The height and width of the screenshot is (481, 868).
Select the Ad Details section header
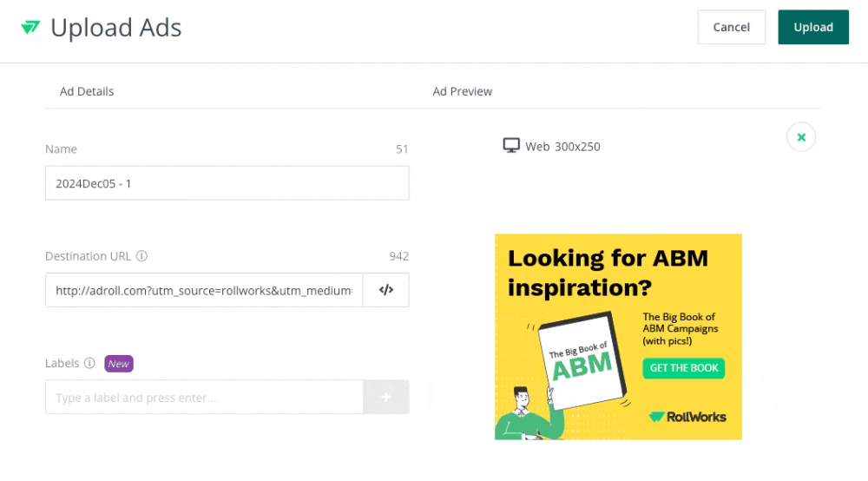87,91
